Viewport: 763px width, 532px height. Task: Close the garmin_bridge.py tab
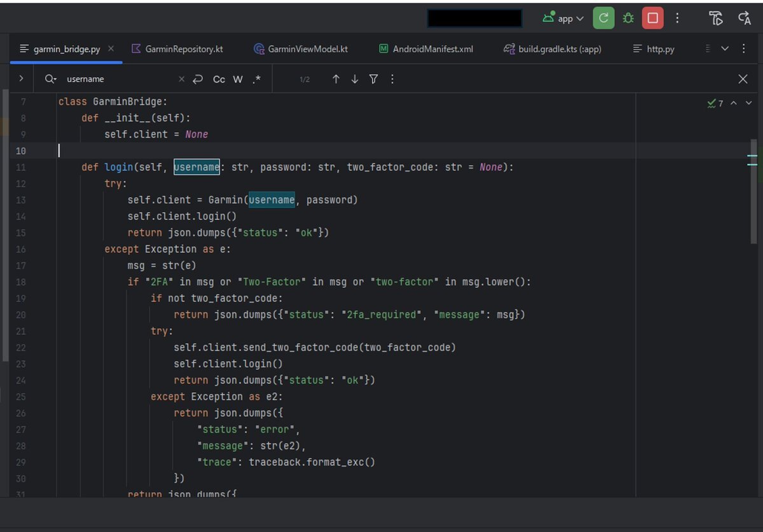tap(111, 48)
